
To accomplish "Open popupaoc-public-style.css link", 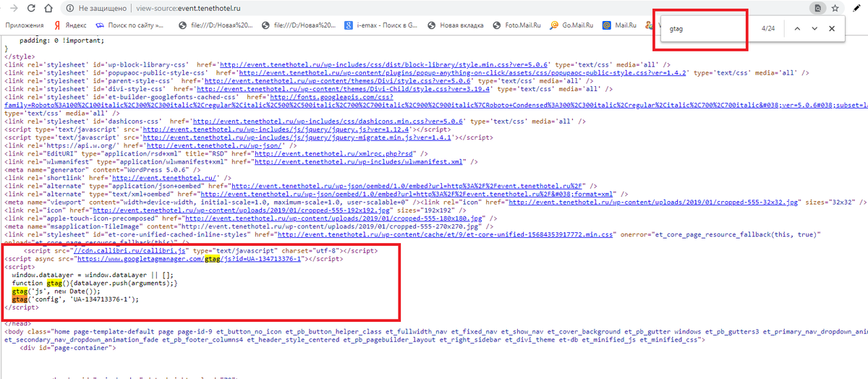I will click(x=464, y=73).
